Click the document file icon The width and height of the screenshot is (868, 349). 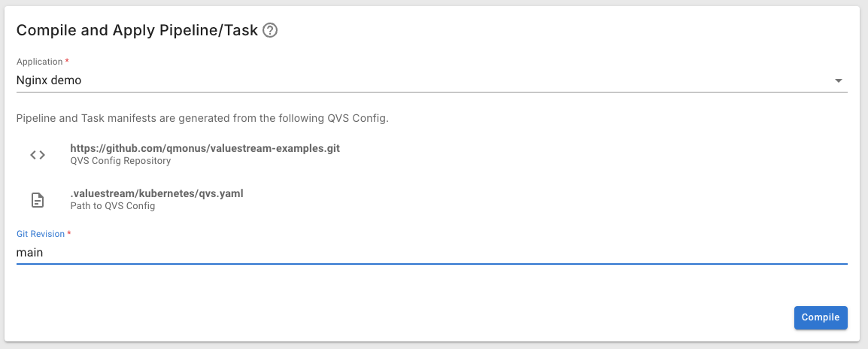point(38,199)
